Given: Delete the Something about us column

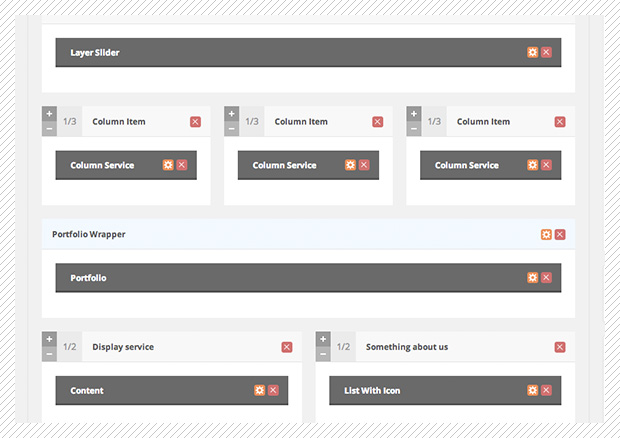Looking at the screenshot, I should click(x=560, y=347).
